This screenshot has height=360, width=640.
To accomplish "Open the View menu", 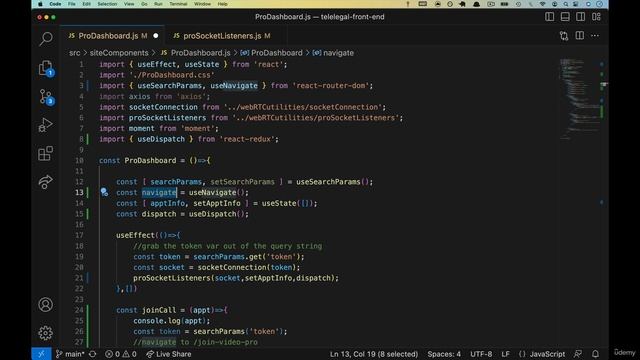I will click(129, 4).
